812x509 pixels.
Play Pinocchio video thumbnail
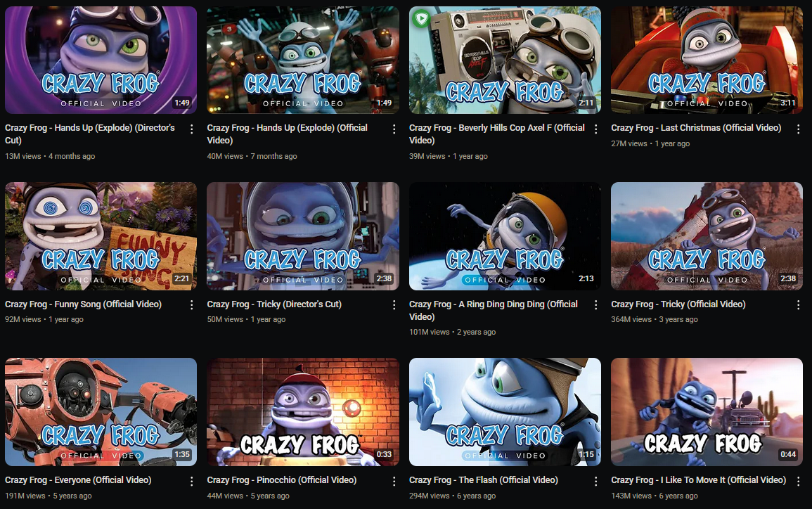click(303, 412)
